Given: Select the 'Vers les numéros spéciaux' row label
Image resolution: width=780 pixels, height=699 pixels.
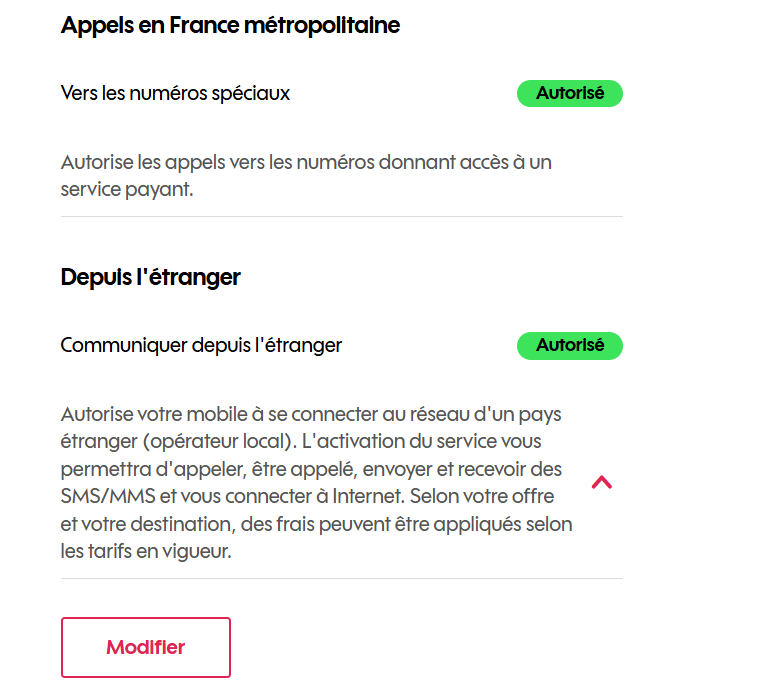Looking at the screenshot, I should point(175,94).
